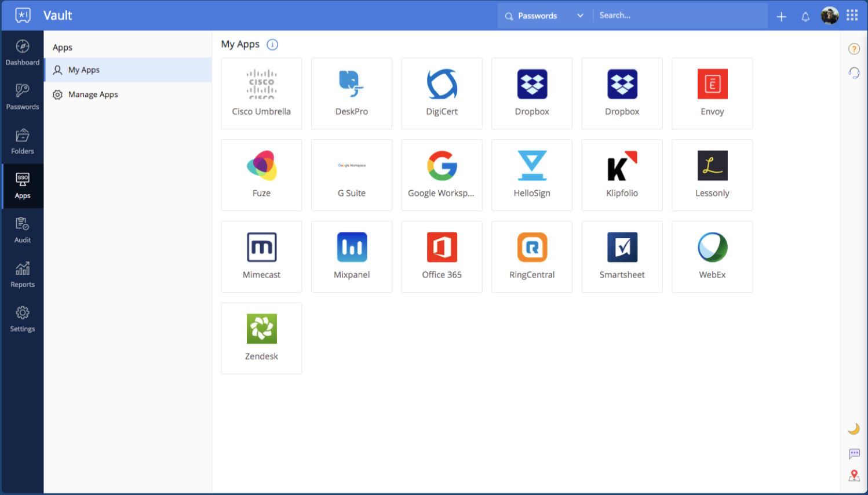Launch the WebEx app
The image size is (868, 495).
pyautogui.click(x=712, y=257)
